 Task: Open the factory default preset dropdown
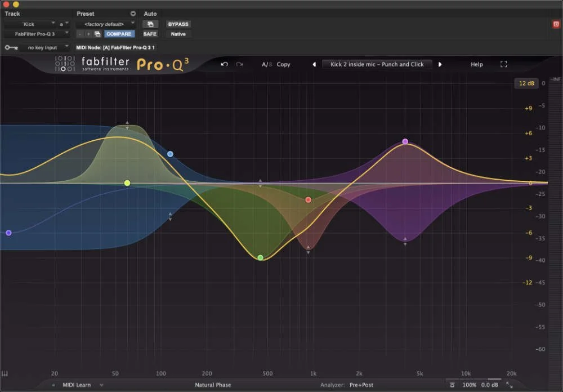click(106, 24)
